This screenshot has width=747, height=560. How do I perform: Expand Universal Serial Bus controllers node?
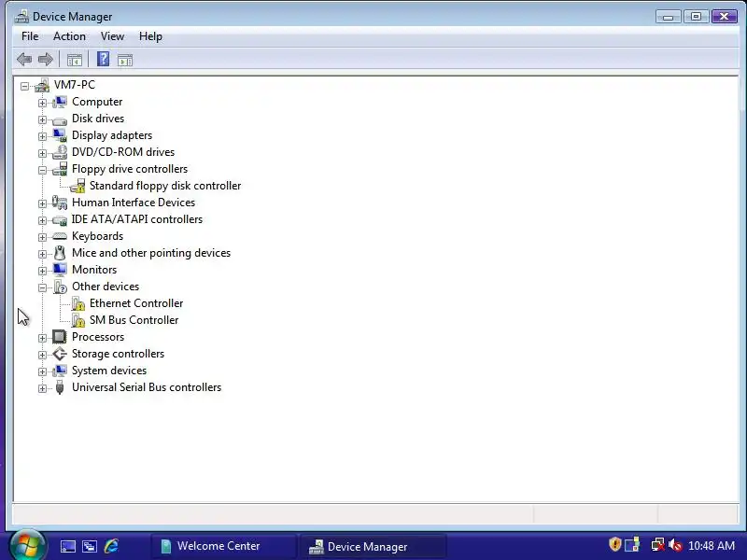click(42, 388)
